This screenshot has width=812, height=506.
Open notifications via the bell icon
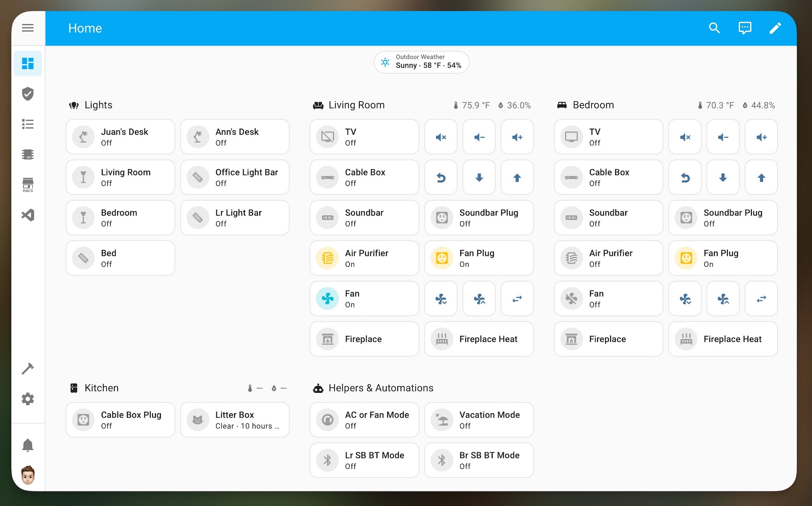[x=28, y=445]
